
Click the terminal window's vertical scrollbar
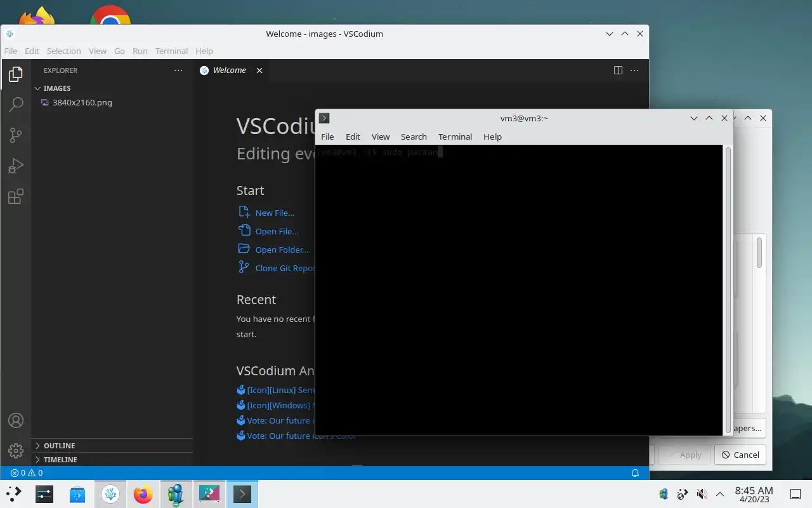click(x=728, y=290)
